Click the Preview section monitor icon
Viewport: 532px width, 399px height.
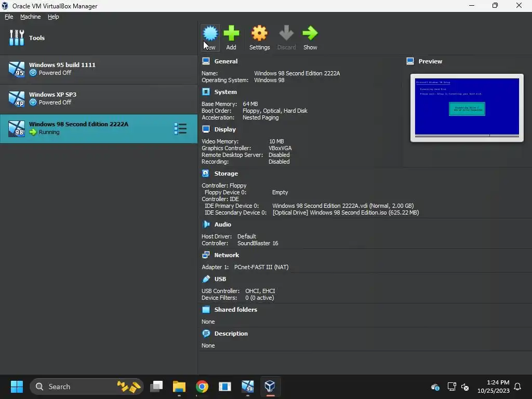(x=410, y=61)
